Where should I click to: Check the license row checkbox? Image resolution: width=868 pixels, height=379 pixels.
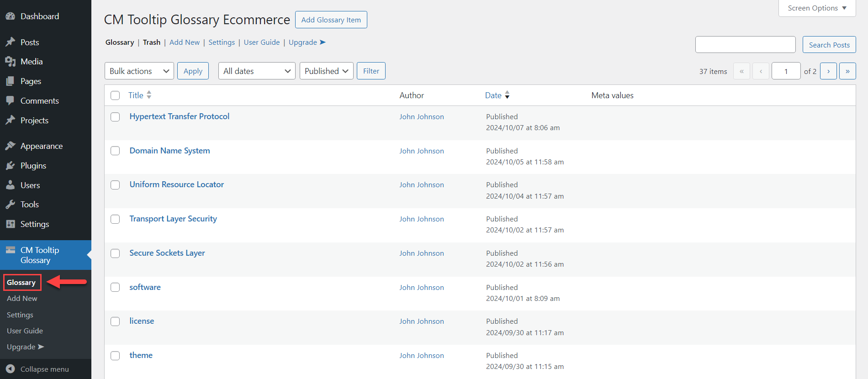(115, 321)
